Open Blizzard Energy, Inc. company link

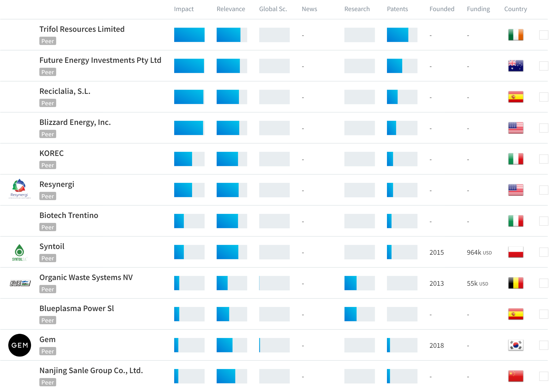(75, 122)
